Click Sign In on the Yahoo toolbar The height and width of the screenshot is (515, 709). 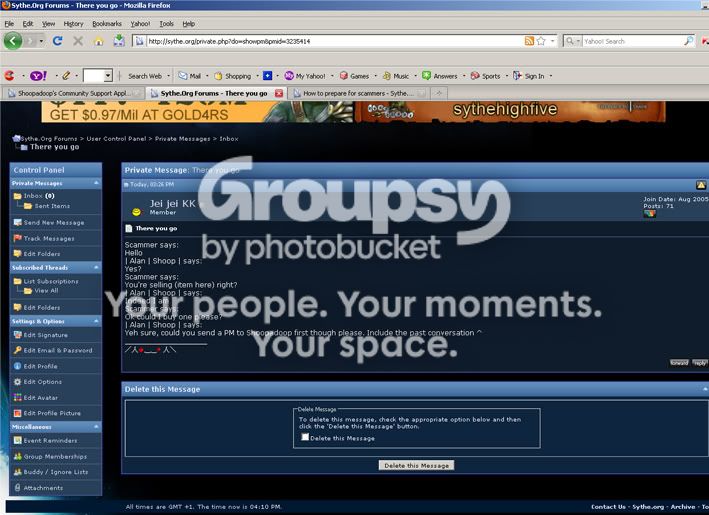529,76
